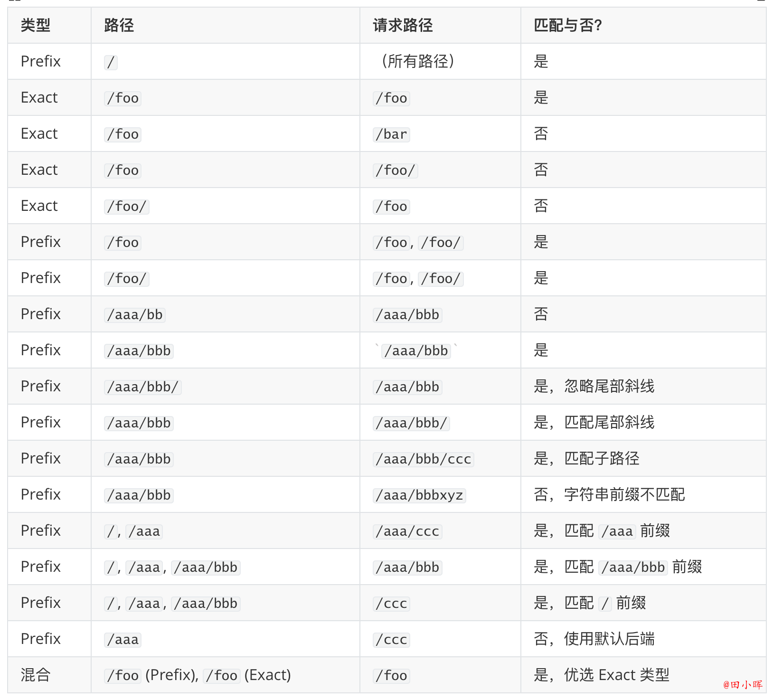773x700 pixels.
Task: Click the /aaa/bbb/ccc request path code
Action: tap(424, 459)
